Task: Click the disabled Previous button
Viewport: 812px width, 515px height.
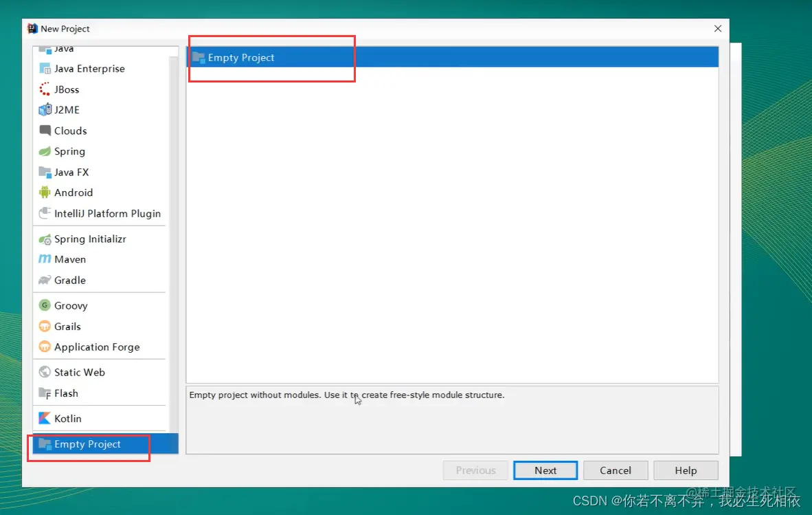Action: [x=475, y=470]
